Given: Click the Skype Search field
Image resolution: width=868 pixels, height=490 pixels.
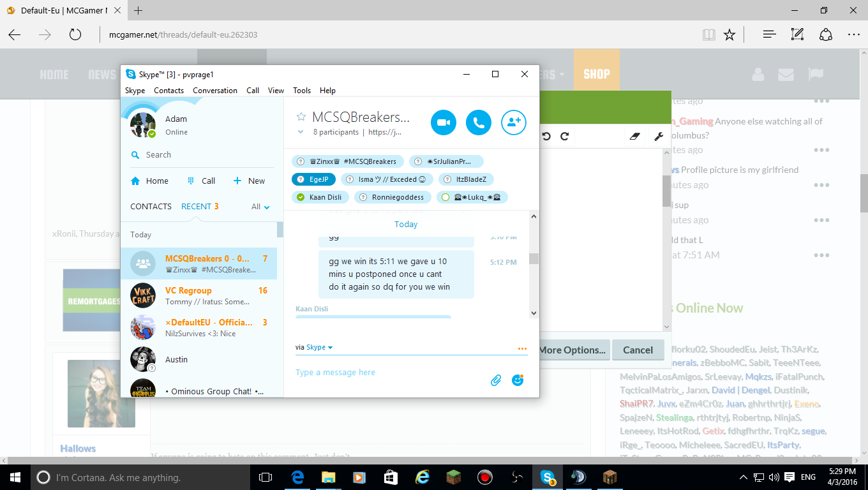Looking at the screenshot, I should pos(202,155).
